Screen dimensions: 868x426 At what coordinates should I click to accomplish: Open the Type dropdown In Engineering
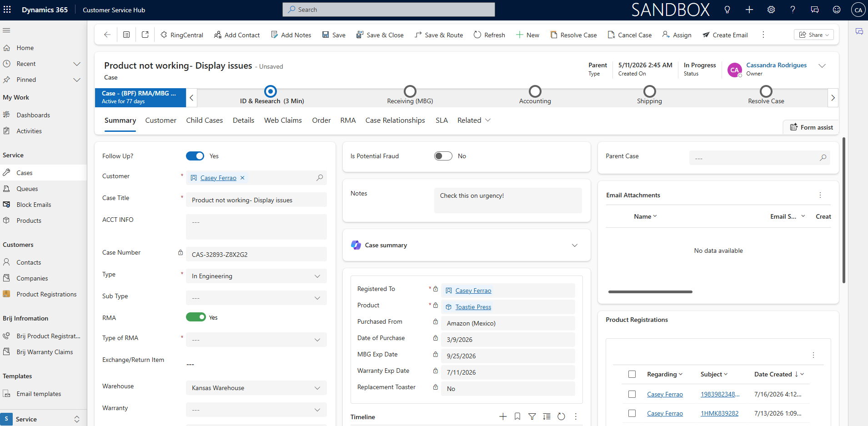pos(256,276)
